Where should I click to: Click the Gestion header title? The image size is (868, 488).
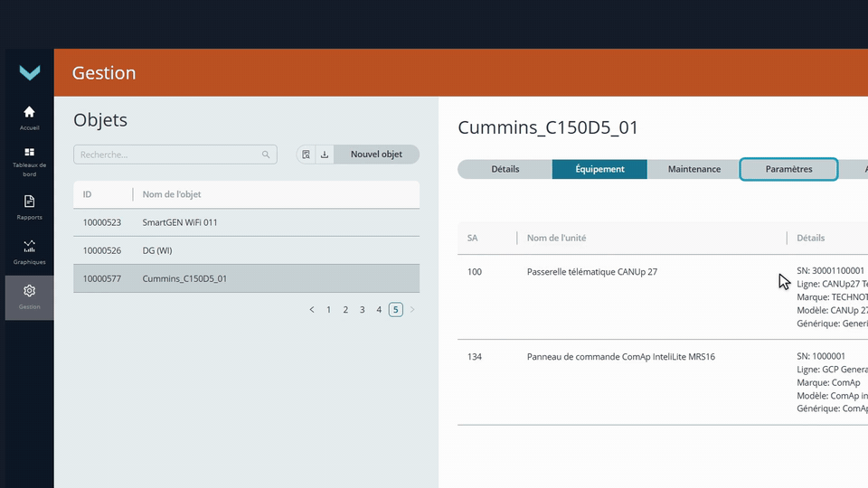(x=104, y=73)
